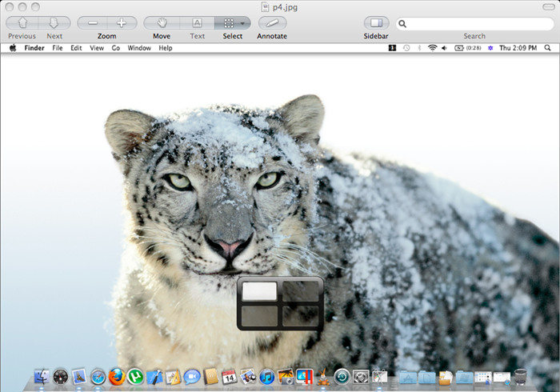
Task: Open the Time Machine menu bar icon
Action: pos(406,48)
